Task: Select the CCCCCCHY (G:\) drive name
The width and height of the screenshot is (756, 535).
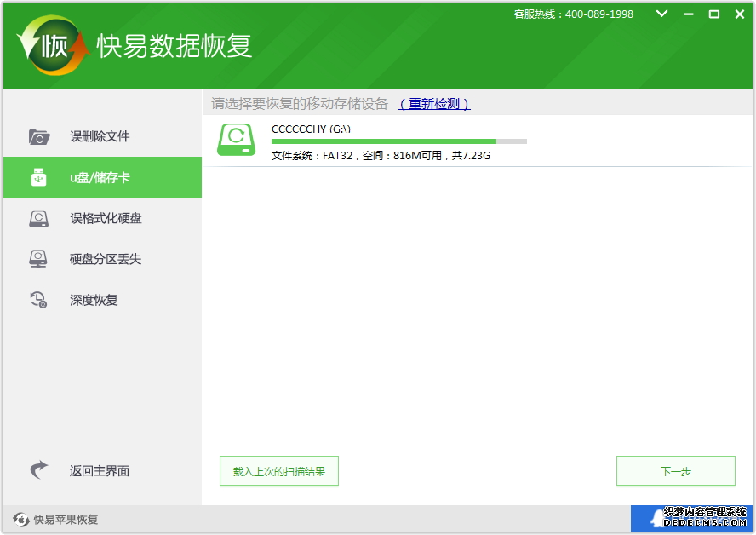Action: point(311,129)
